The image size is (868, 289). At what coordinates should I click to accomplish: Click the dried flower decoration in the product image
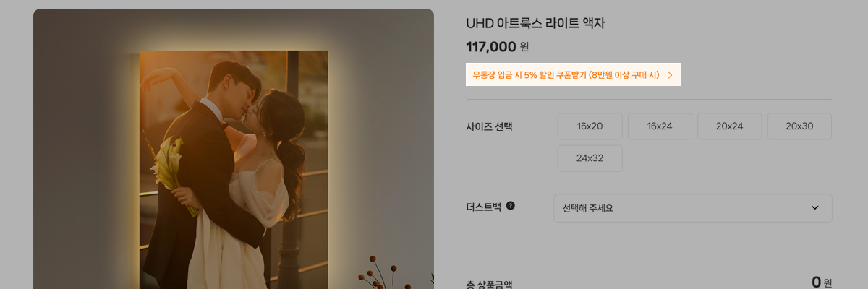pyautogui.click(x=391, y=273)
